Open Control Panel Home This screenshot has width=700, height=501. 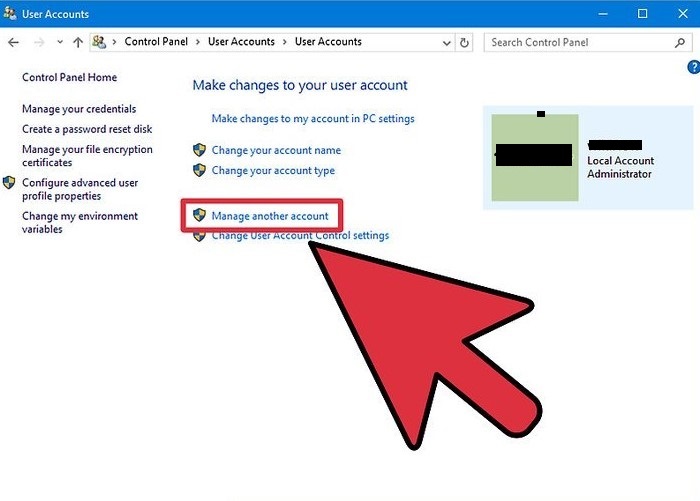(70, 77)
